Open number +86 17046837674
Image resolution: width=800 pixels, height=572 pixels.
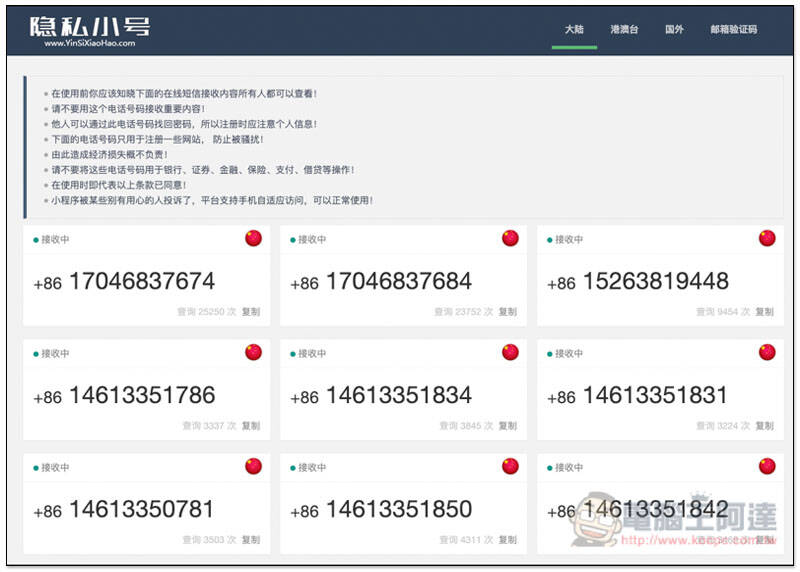coord(124,282)
